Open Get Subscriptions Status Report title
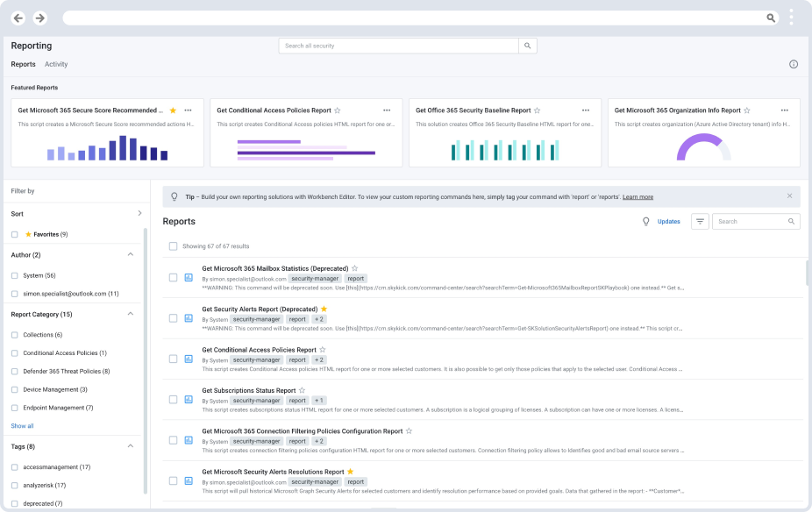Screen dimensions: 812x512 click(248, 390)
